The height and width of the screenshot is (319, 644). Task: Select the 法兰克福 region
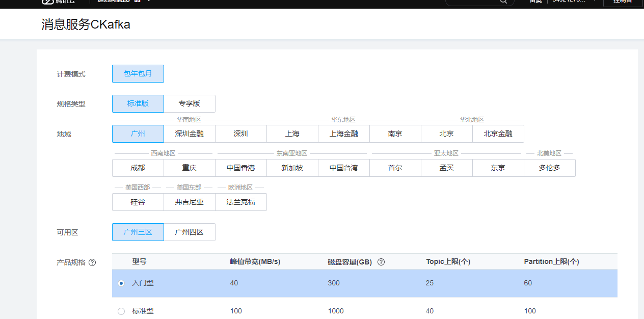[x=241, y=202]
